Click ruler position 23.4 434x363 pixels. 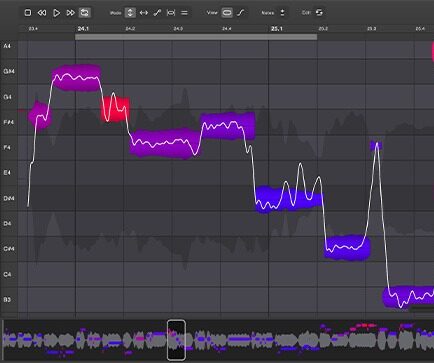click(x=33, y=29)
